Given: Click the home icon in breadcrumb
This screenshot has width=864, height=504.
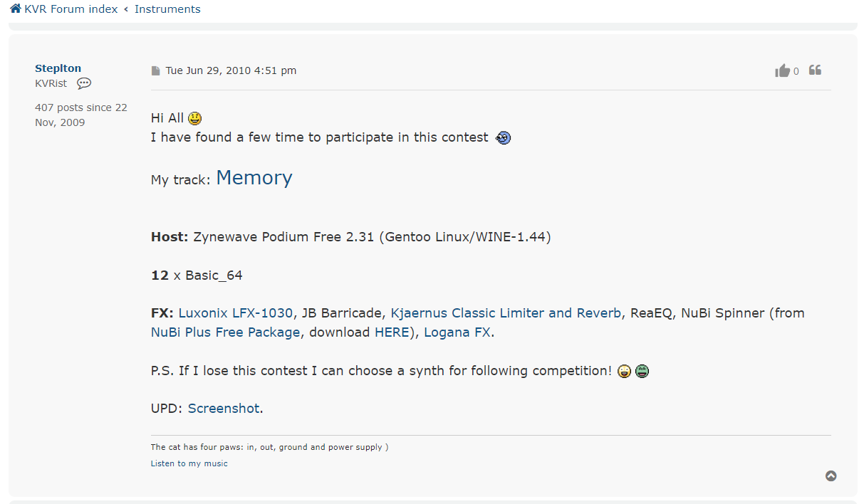Looking at the screenshot, I should (15, 9).
